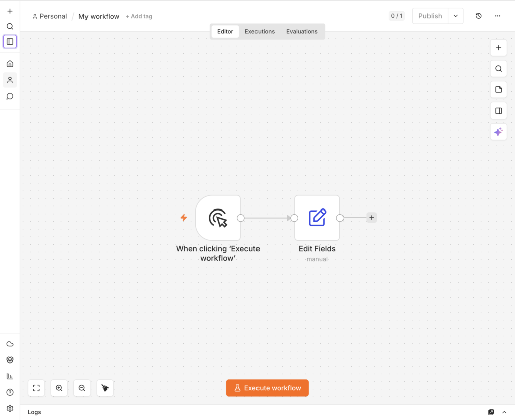Open the help question mark icon
This screenshot has height=420, width=515.
10,392
